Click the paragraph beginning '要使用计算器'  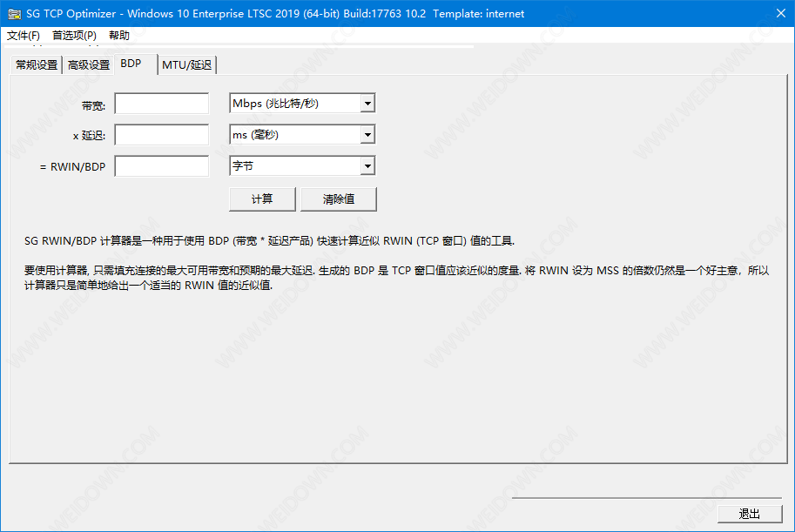(x=396, y=278)
